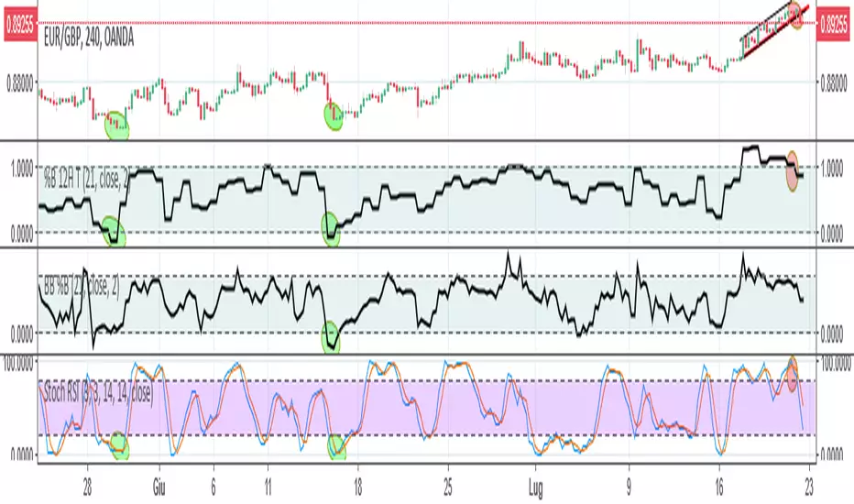
Task: Click the 100.0000 label on left Stoch RSI axis
Action: click(18, 363)
